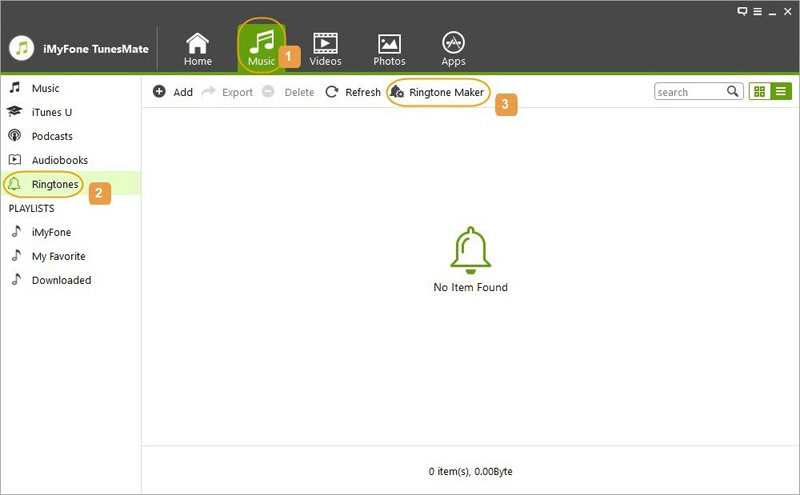
Task: Close the TunesMate window
Action: 788,11
